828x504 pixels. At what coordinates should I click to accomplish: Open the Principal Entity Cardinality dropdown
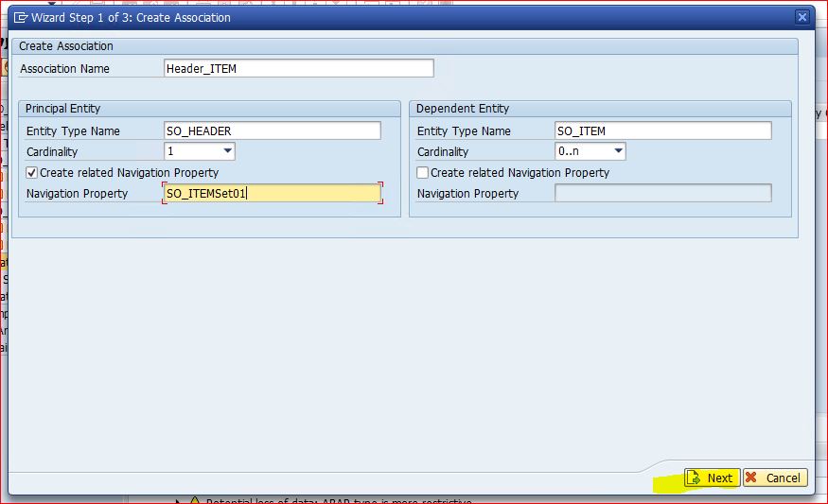point(227,151)
